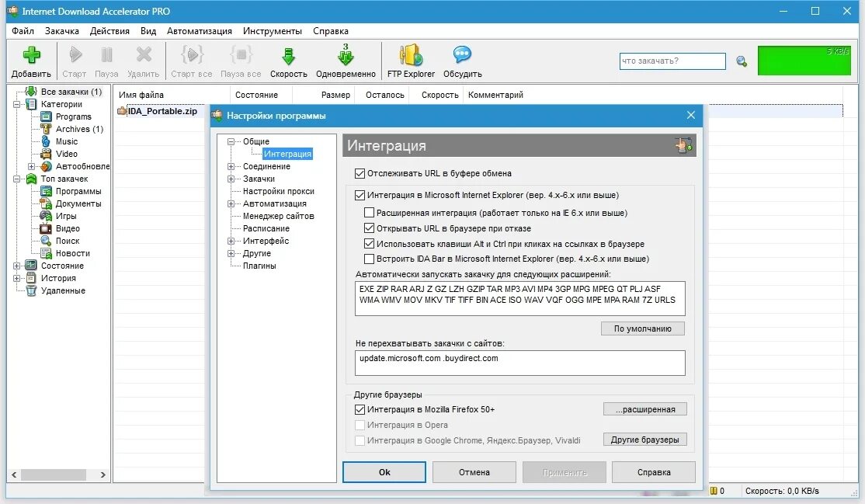The image size is (865, 504).
Task: Open the Инструменты menu
Action: coord(273,31)
